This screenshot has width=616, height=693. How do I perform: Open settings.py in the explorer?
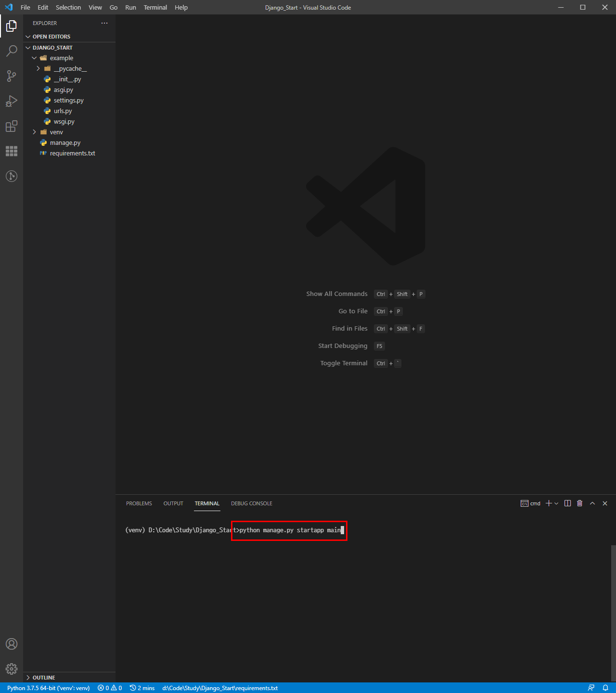coord(69,101)
